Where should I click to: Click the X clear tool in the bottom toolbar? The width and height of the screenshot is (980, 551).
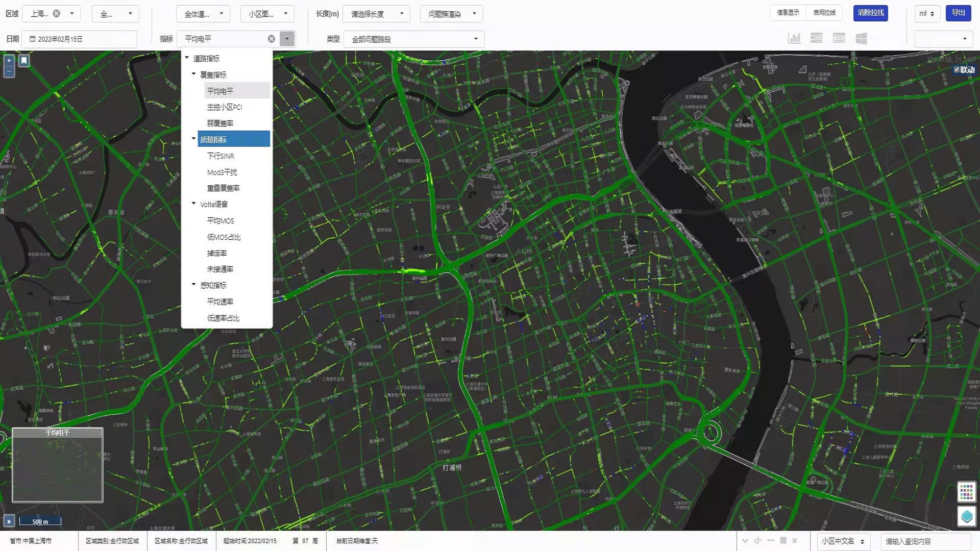(x=795, y=541)
